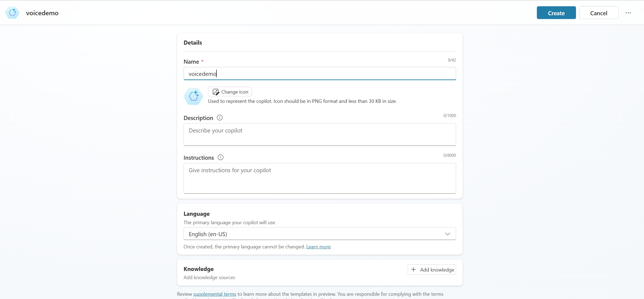The image size is (644, 299).
Task: Click the copilot hexagon icon in header
Action: [x=12, y=13]
